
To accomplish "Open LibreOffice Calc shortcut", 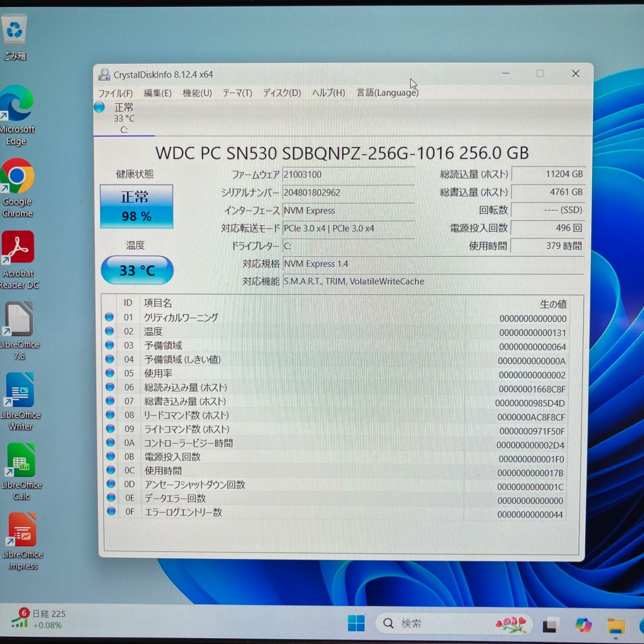I will (21, 472).
